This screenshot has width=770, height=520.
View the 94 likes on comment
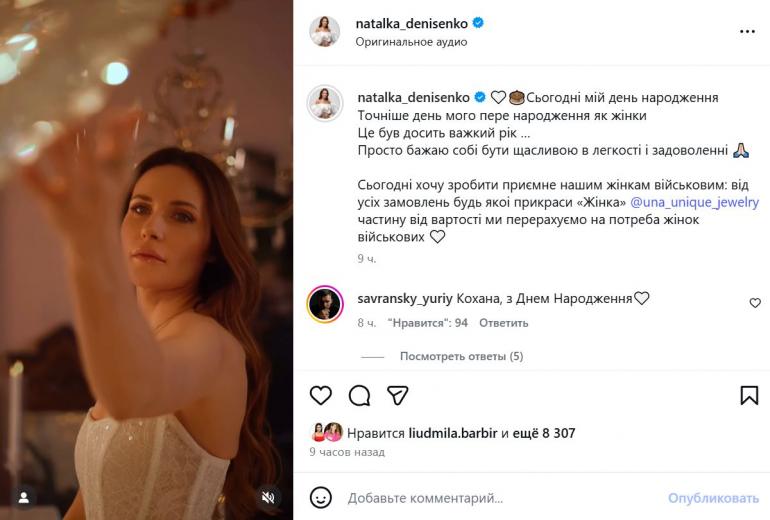tap(427, 323)
